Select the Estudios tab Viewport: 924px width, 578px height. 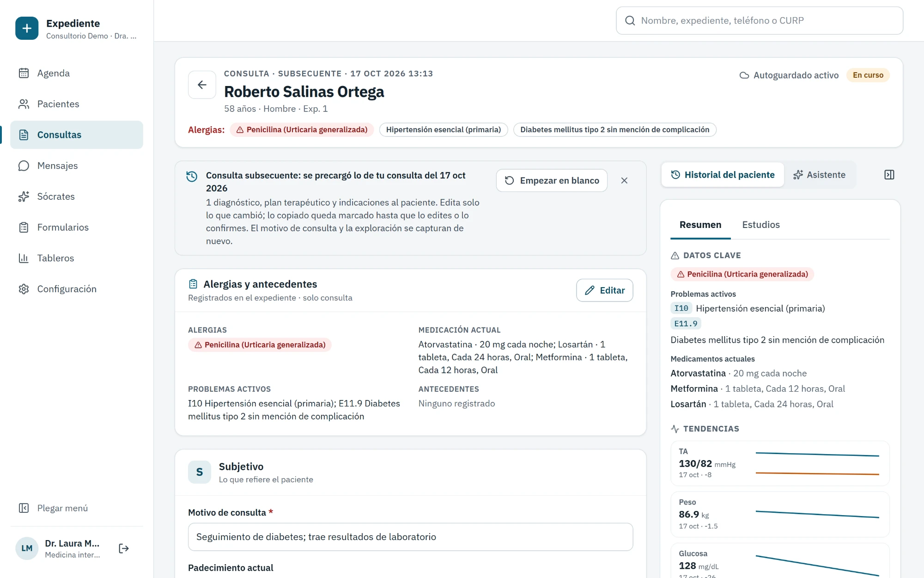(x=761, y=225)
